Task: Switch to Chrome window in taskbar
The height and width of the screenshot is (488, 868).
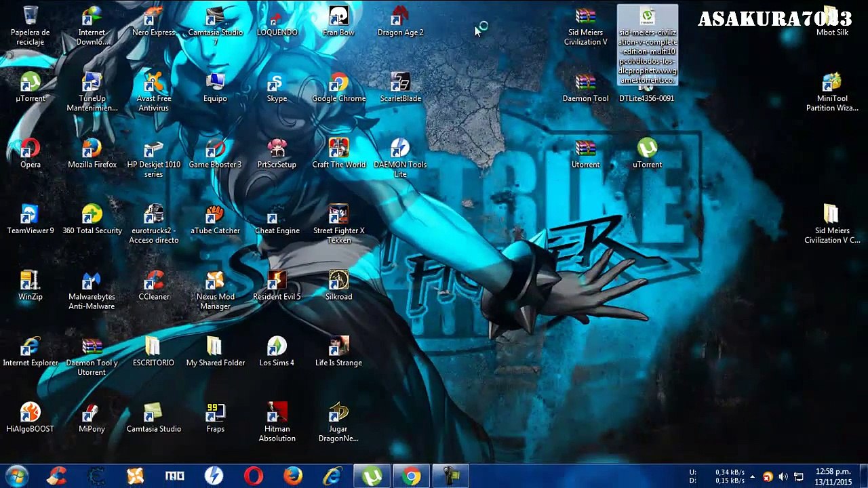Action: click(411, 476)
